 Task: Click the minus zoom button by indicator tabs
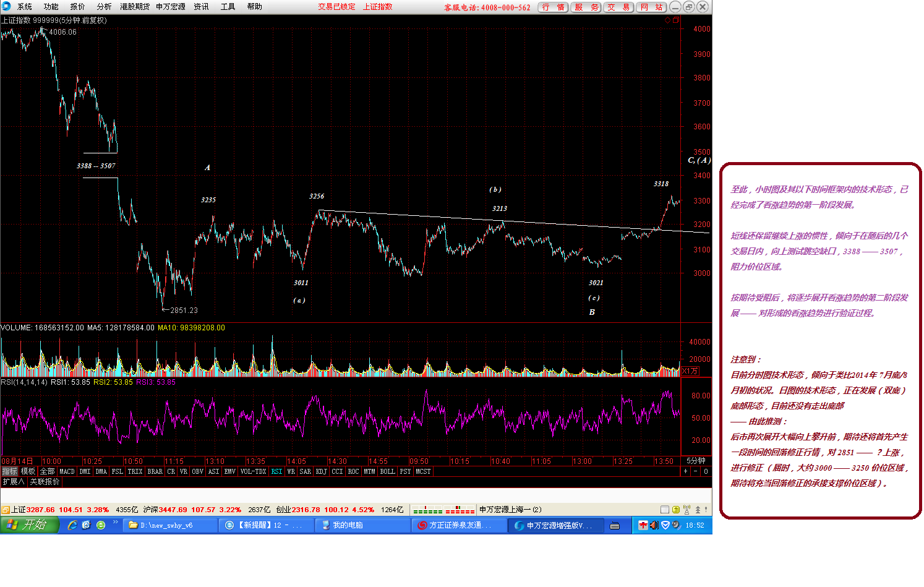(695, 471)
